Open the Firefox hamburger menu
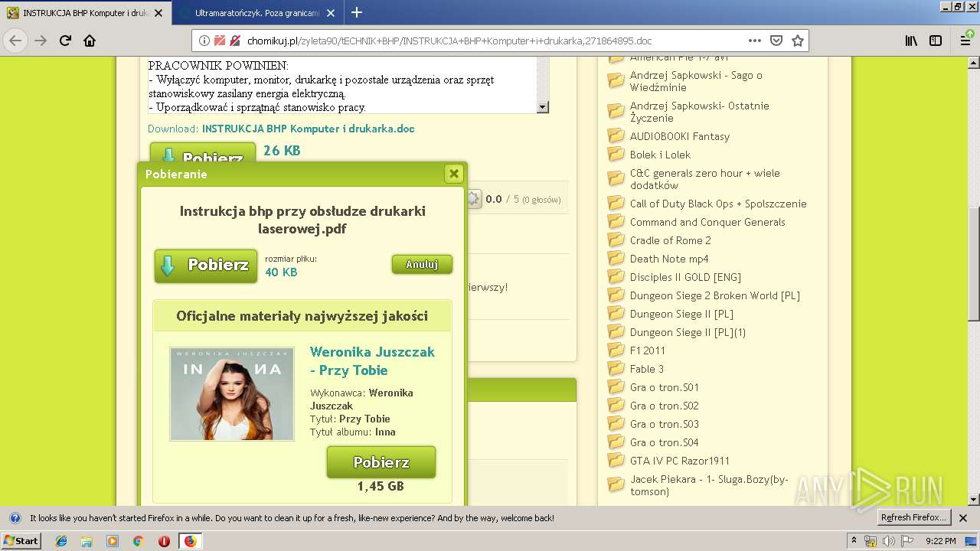The image size is (980, 551). (x=965, y=41)
